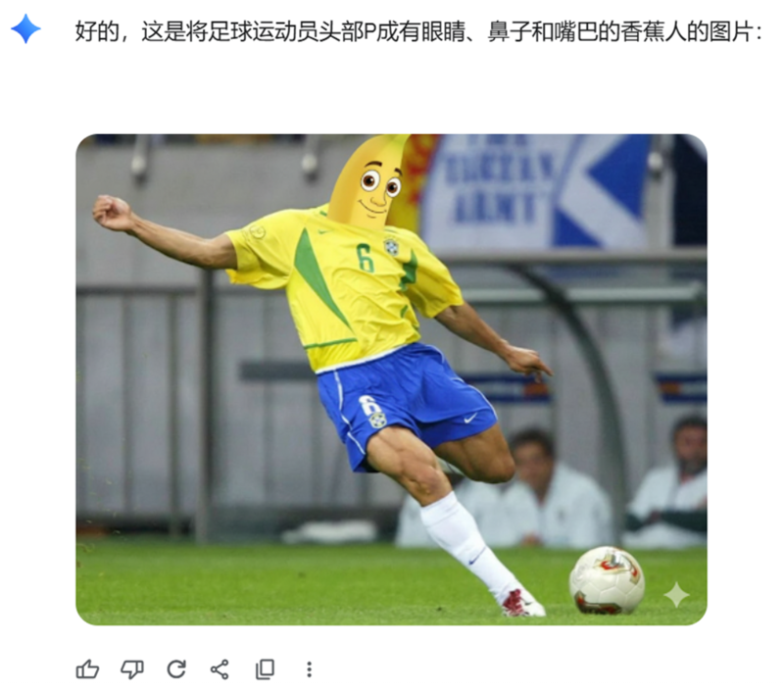The image size is (784, 693).
Task: Click the soccer ball on the grass
Action: pyautogui.click(x=607, y=580)
